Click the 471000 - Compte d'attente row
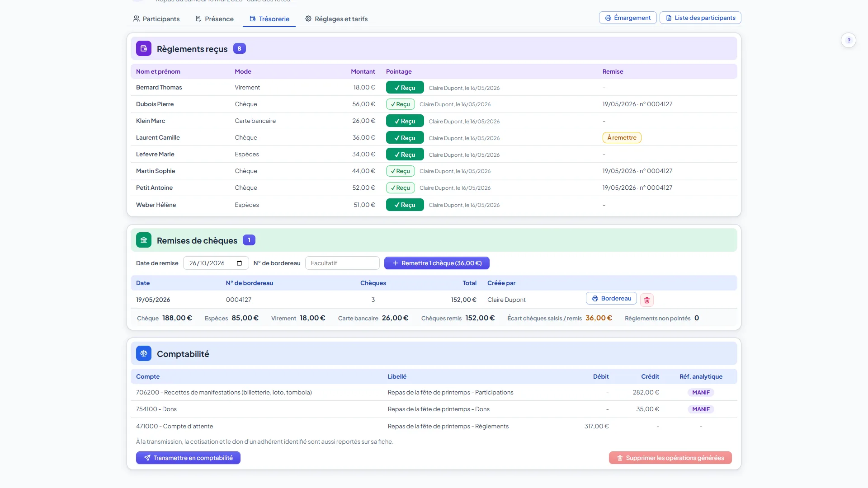Screen dimensions: 868x488 434,426
